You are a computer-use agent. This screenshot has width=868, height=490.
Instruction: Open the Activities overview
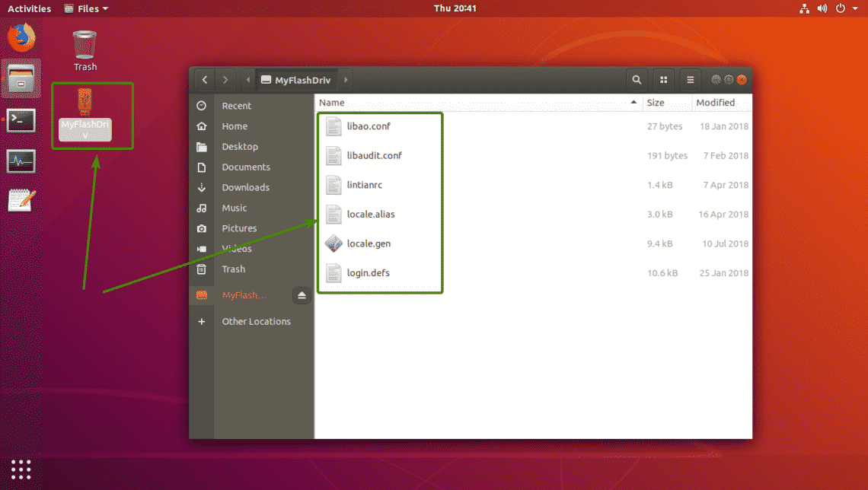click(29, 8)
